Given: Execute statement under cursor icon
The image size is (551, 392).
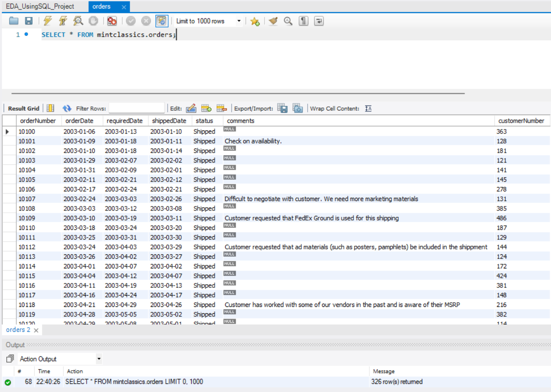Looking at the screenshot, I should coord(63,21).
